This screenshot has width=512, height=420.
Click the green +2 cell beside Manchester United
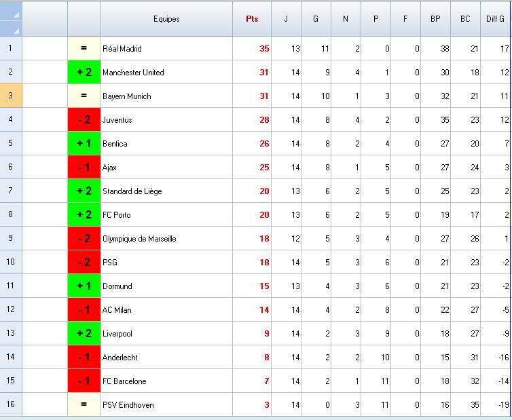pos(84,73)
